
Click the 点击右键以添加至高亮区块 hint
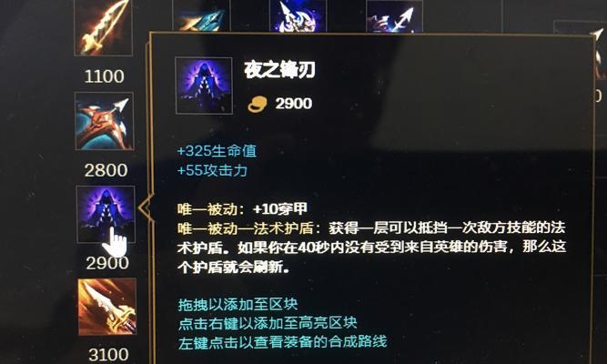click(268, 323)
